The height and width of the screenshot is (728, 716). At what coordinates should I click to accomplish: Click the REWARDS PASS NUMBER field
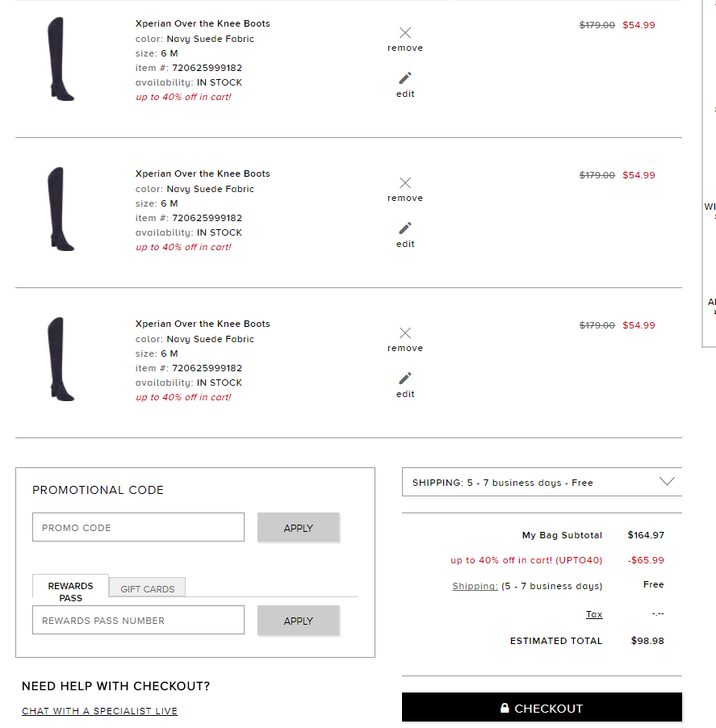point(137,620)
